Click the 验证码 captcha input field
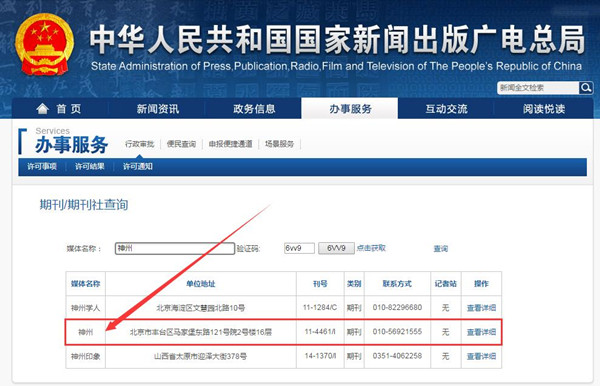 pos(299,248)
